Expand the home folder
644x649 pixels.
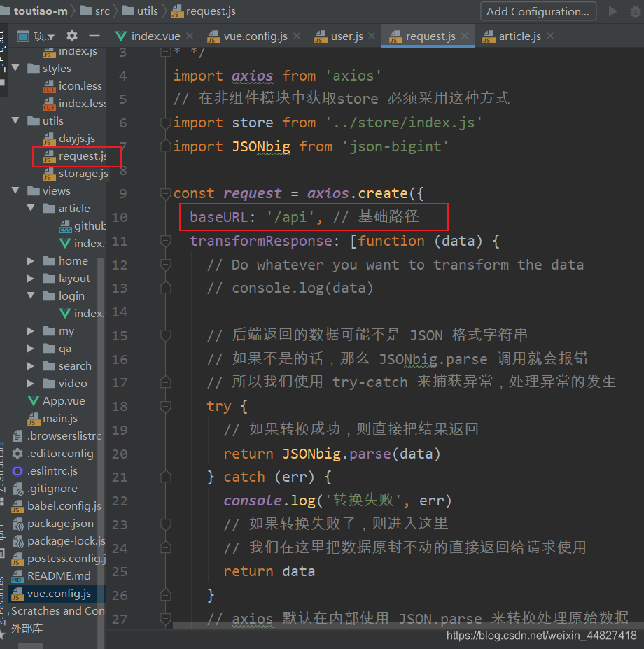tap(31, 260)
